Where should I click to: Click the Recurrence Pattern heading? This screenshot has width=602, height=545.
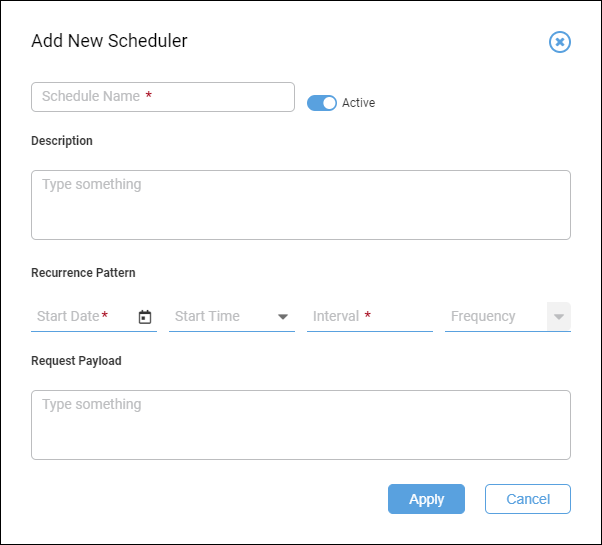click(x=83, y=273)
